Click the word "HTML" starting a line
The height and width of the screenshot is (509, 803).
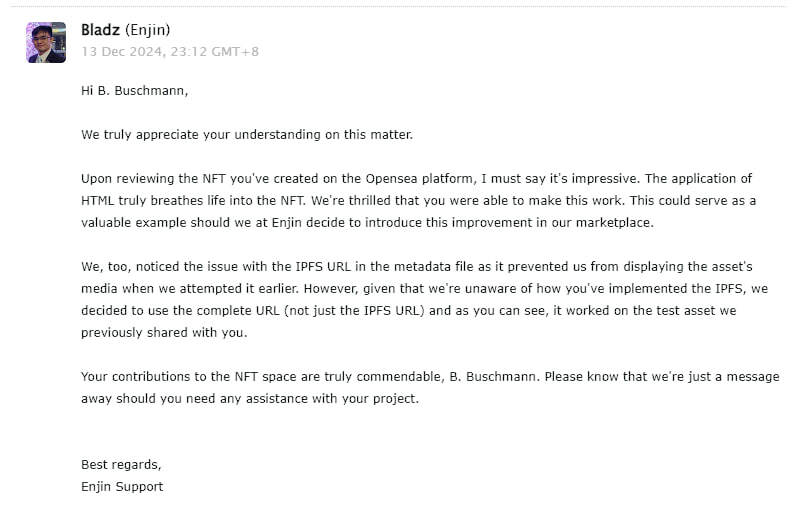97,200
